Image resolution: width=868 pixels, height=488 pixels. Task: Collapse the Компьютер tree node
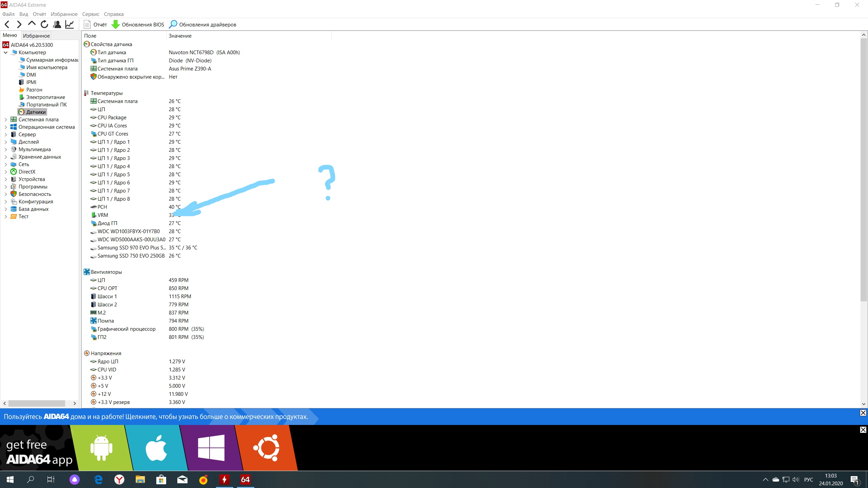coord(6,53)
